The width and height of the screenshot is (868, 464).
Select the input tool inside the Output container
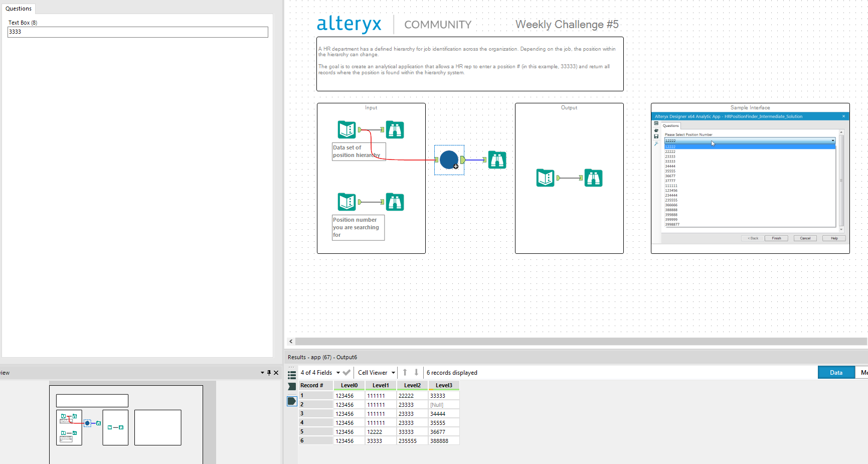[x=545, y=178]
